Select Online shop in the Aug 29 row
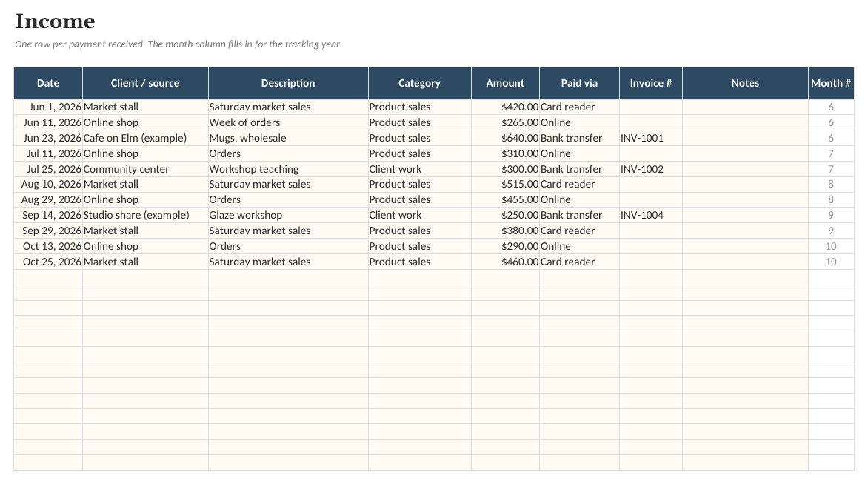This screenshot has width=868, height=484. pyautogui.click(x=145, y=199)
